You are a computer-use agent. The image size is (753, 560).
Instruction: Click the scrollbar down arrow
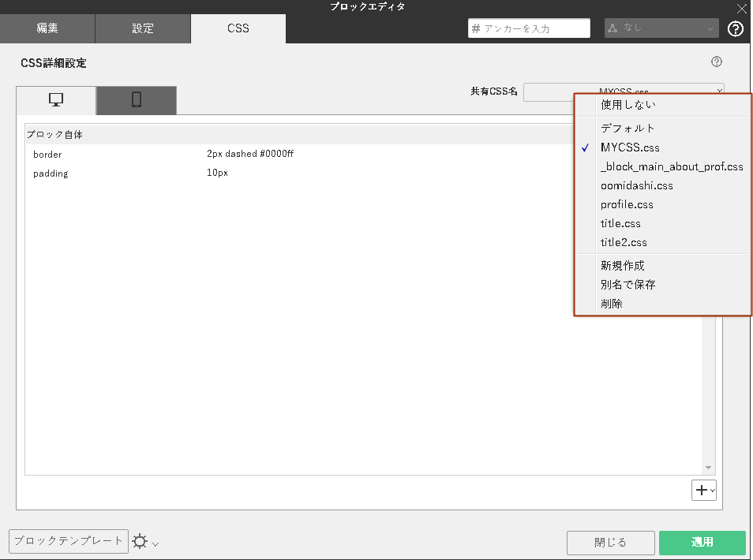pyautogui.click(x=708, y=468)
